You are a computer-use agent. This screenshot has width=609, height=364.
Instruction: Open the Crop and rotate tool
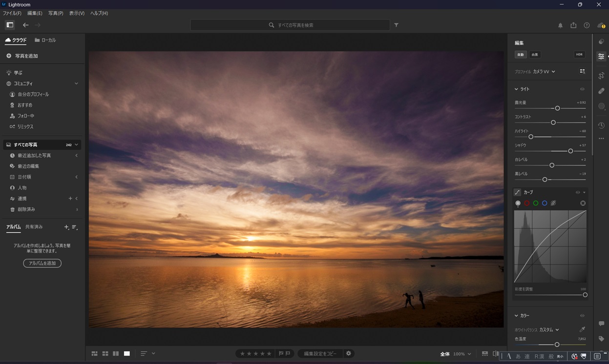601,76
